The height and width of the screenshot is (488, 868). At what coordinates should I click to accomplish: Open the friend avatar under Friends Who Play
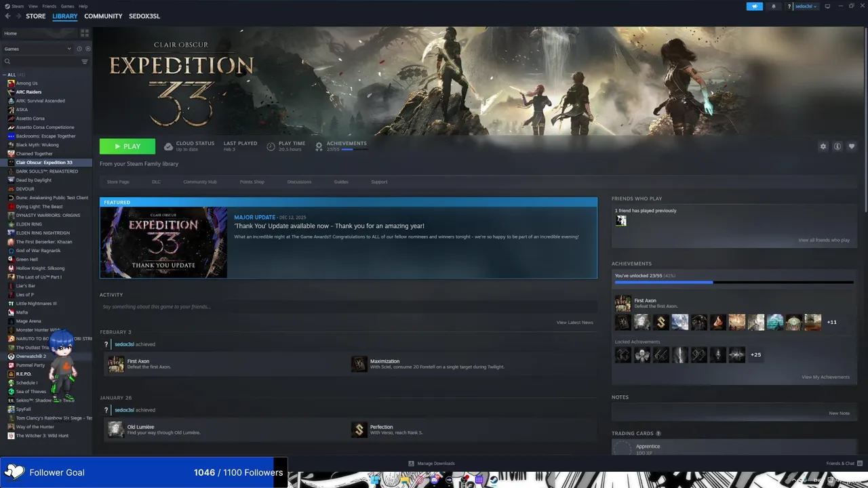click(x=620, y=221)
